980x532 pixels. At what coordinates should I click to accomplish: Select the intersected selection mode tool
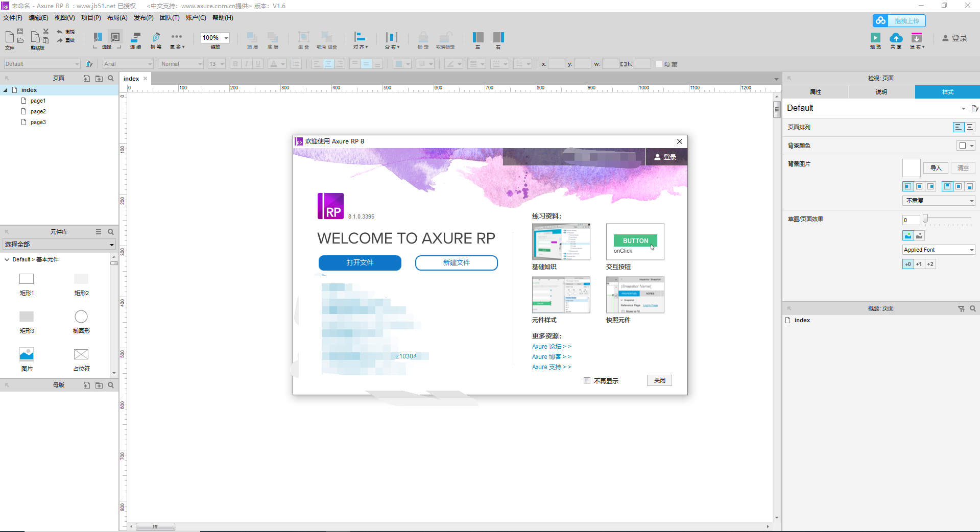point(97,37)
